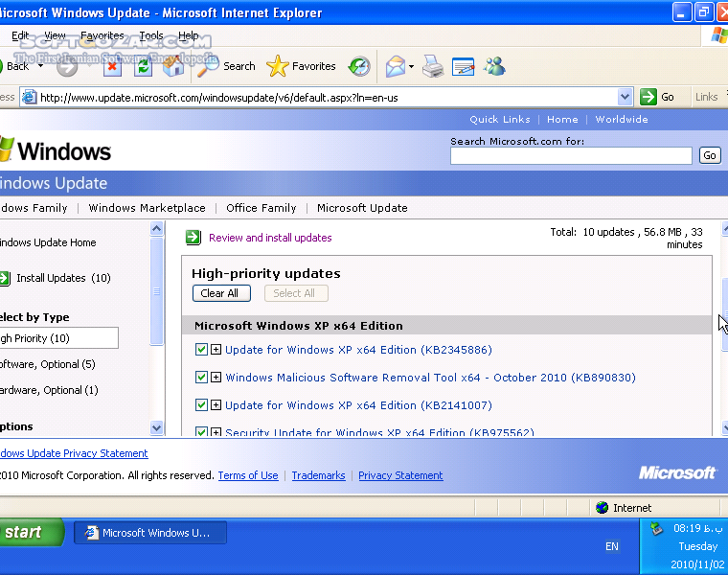Viewport: 728px width, 575px height.
Task: Open the address bar dropdown arrow
Action: point(625,97)
